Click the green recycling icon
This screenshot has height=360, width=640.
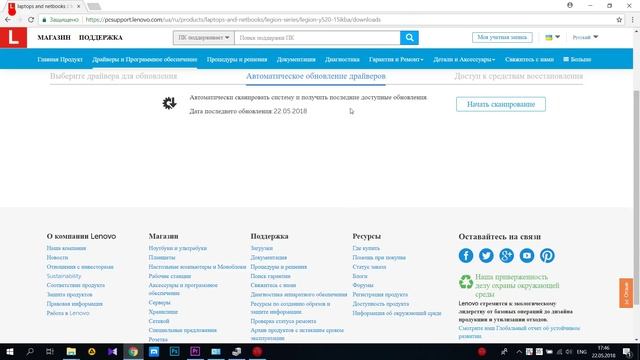(466, 282)
